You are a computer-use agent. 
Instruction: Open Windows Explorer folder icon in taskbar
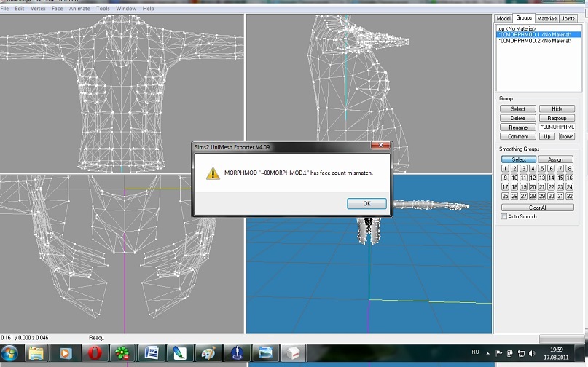(37, 353)
